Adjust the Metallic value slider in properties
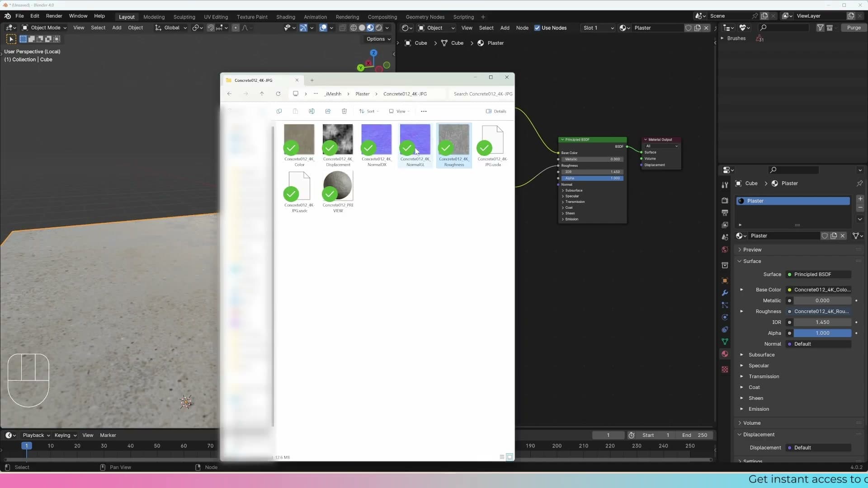868x488 pixels. [822, 300]
